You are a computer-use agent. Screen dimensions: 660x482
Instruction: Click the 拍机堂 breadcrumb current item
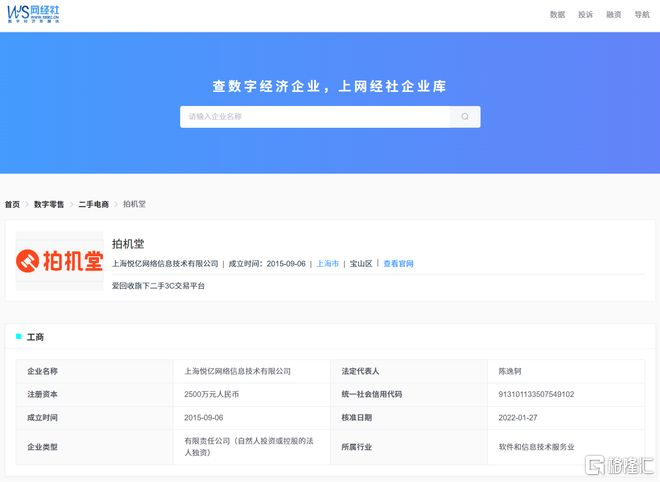pos(134,204)
